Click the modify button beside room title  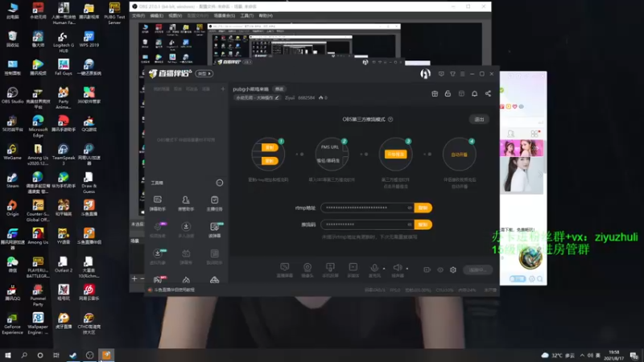click(x=279, y=89)
